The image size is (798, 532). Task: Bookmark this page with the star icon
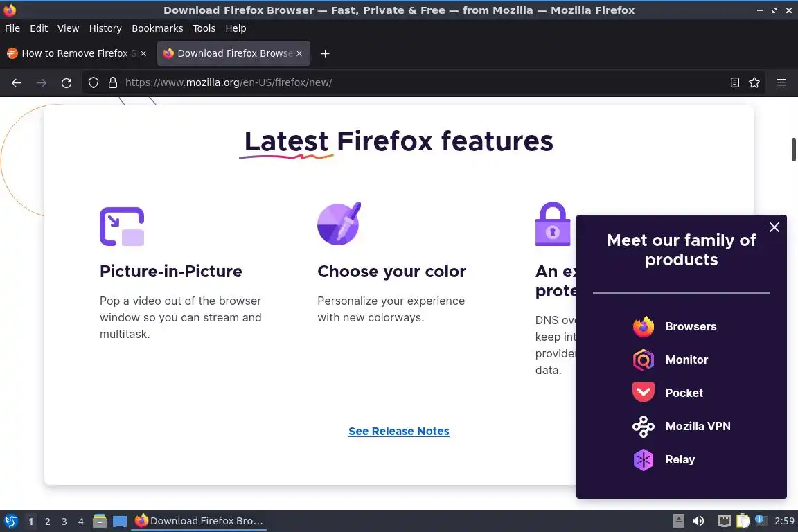coord(754,82)
